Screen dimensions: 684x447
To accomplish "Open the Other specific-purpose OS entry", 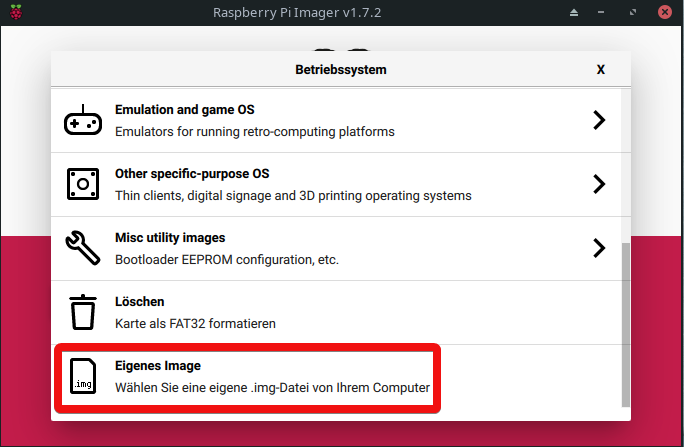I will click(336, 184).
